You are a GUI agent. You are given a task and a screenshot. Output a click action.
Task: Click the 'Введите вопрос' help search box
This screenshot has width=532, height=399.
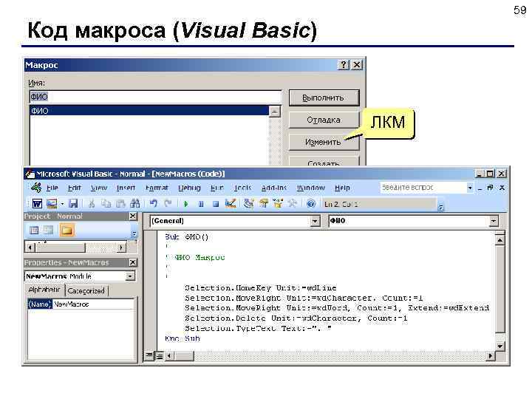(423, 187)
